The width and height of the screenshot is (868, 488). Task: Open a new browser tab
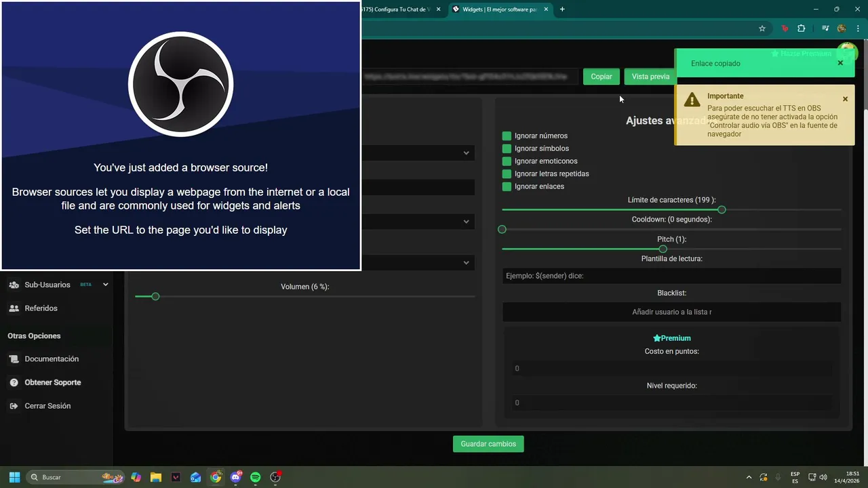pos(562,9)
